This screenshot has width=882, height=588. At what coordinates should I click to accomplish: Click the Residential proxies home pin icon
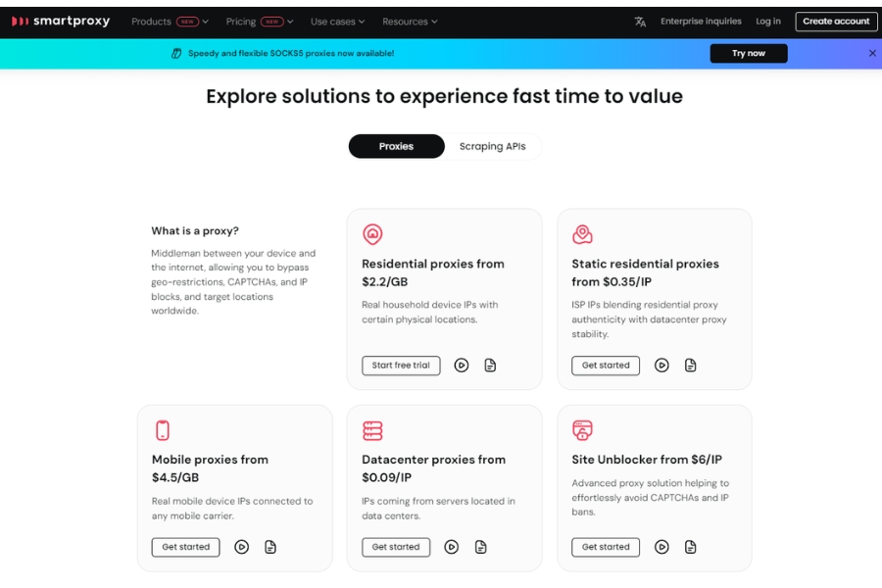(x=372, y=234)
